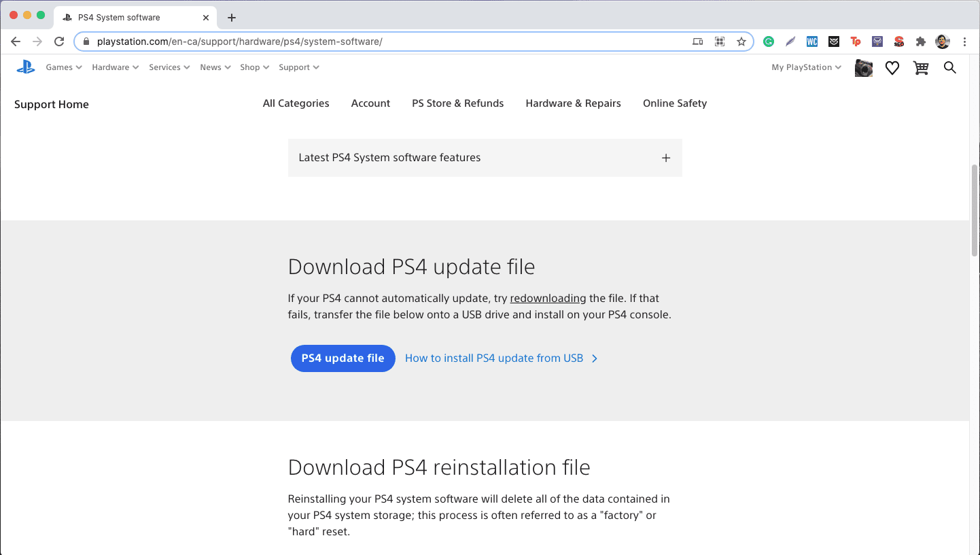Click the SEO extension icon
The image size is (980, 555).
pyautogui.click(x=899, y=41)
